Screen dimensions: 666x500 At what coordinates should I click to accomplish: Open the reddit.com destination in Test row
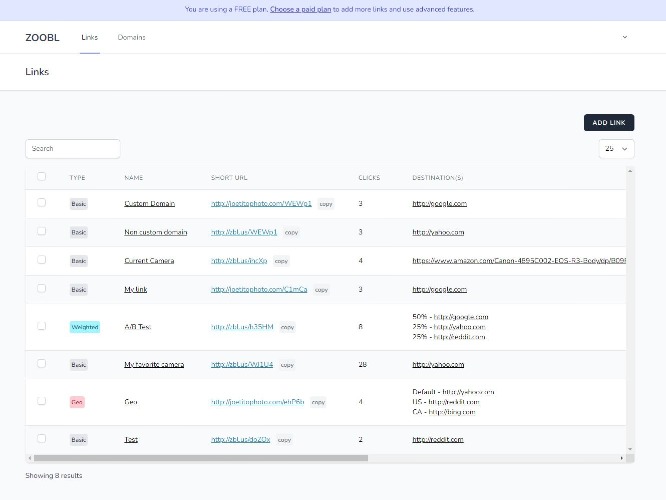(438, 439)
